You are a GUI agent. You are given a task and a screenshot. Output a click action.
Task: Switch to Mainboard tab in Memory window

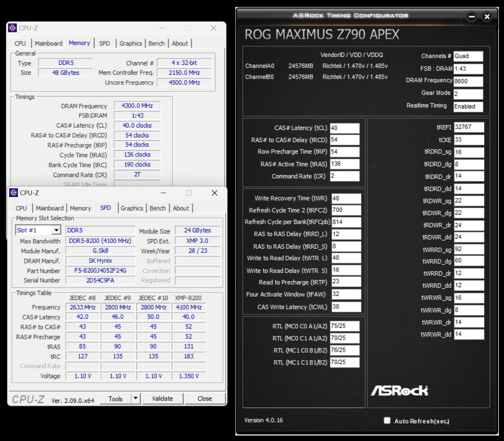(49, 43)
